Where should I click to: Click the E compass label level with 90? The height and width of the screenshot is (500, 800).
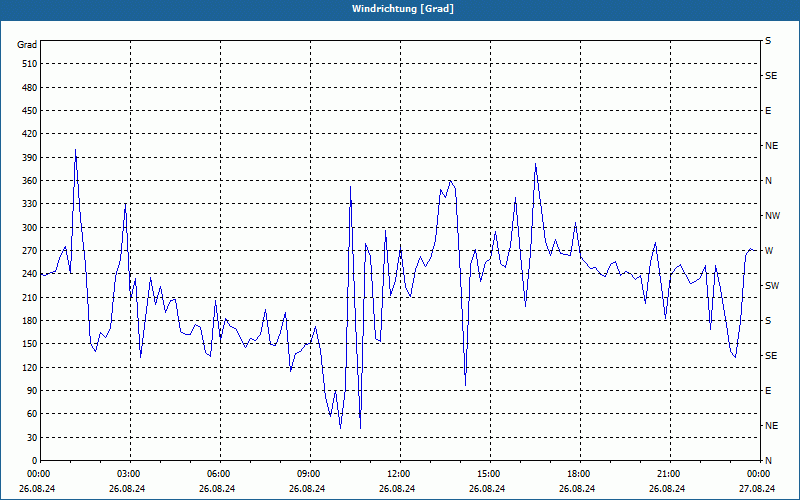(768, 391)
